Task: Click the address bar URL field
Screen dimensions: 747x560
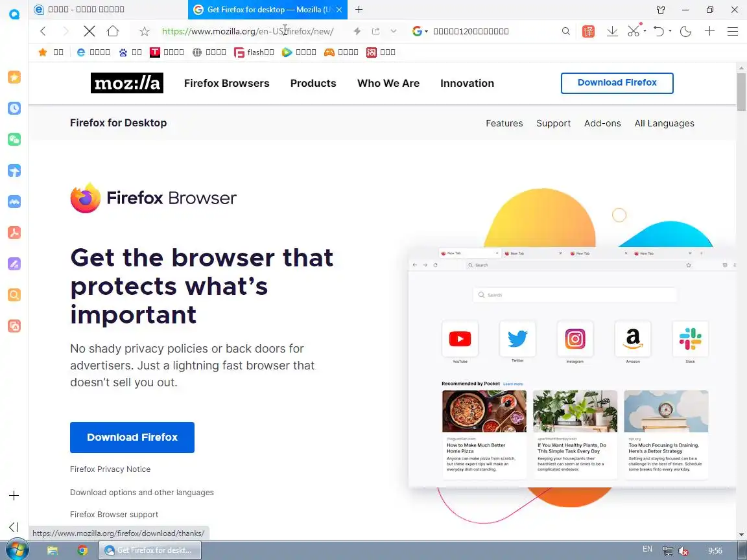Action: [x=248, y=31]
